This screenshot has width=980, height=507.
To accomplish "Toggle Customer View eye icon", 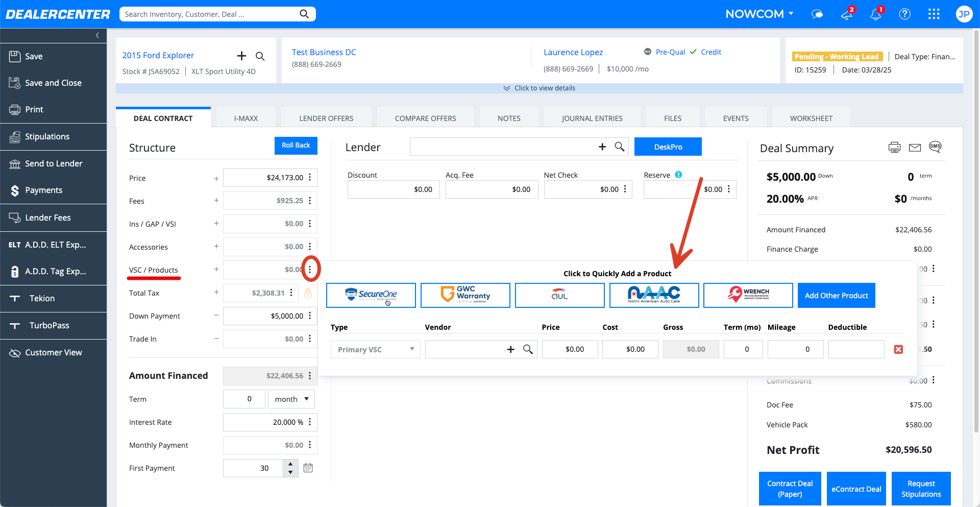I will click(15, 352).
